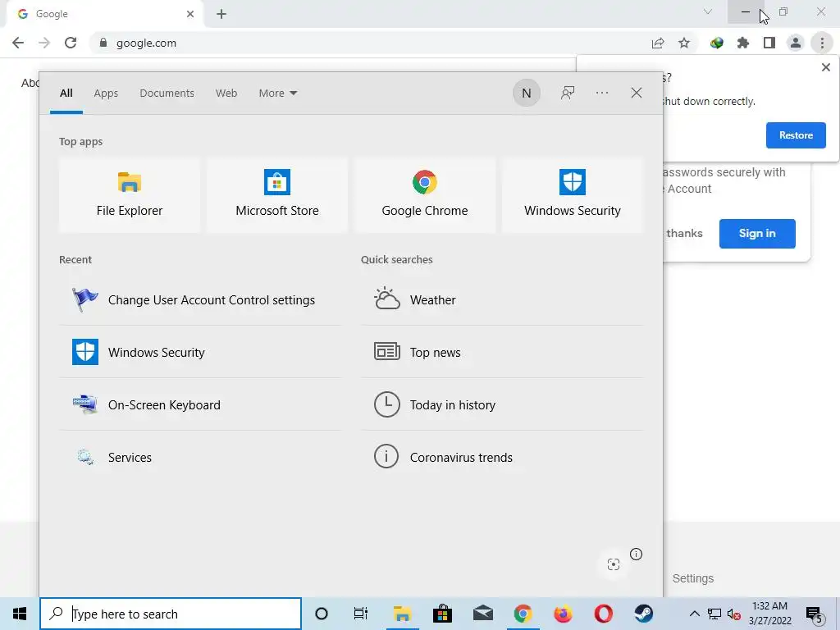Image resolution: width=840 pixels, height=630 pixels.
Task: Run the Top news quick search
Action: pos(502,352)
